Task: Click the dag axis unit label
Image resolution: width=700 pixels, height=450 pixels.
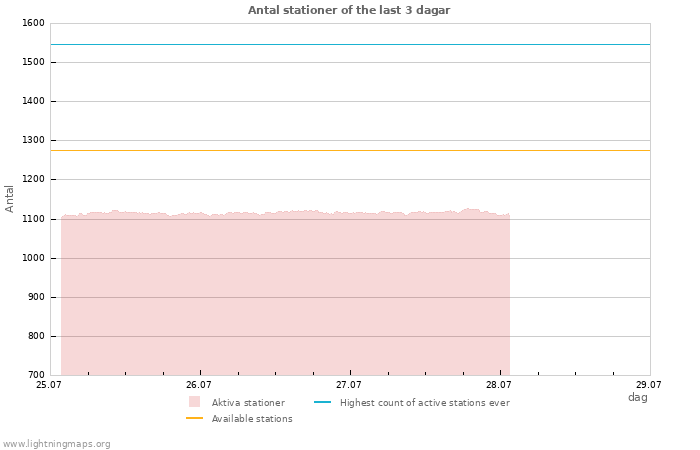Action: click(x=638, y=397)
